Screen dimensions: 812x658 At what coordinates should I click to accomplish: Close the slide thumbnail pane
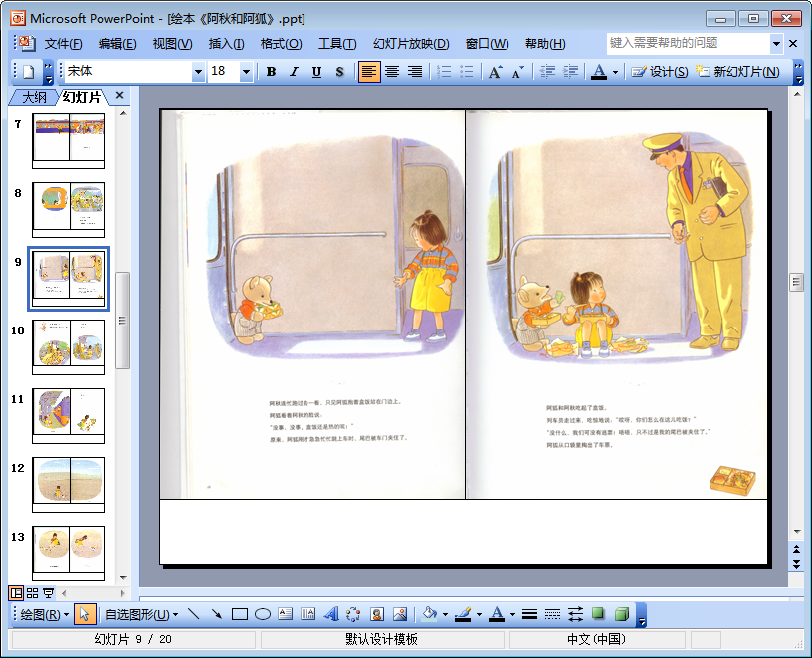pyautogui.click(x=119, y=95)
